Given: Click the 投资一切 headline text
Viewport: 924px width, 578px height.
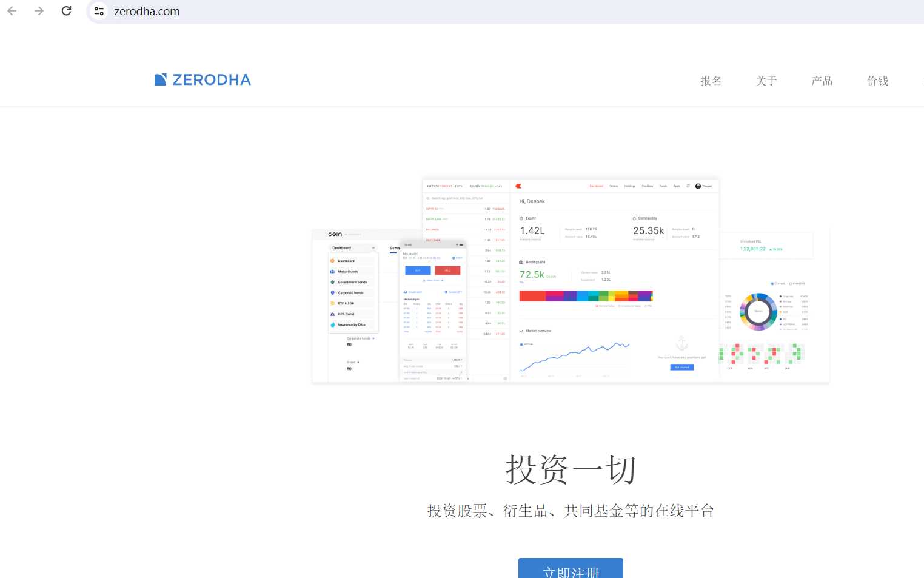Looking at the screenshot, I should [571, 469].
